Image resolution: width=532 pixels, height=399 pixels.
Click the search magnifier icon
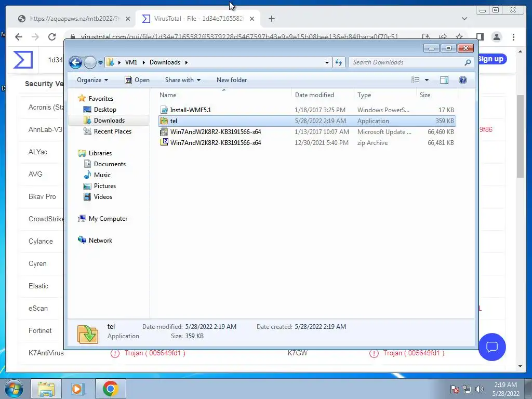[468, 62]
